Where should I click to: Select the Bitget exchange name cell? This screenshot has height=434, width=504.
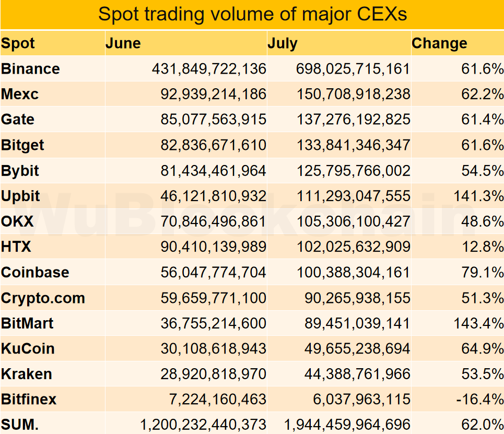[x=23, y=145]
